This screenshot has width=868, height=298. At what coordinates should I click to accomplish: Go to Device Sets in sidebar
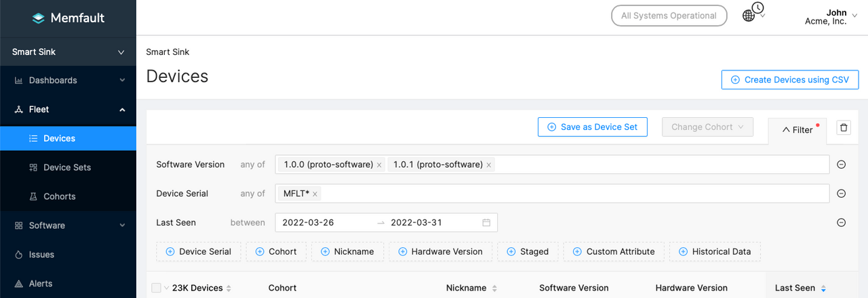point(66,167)
